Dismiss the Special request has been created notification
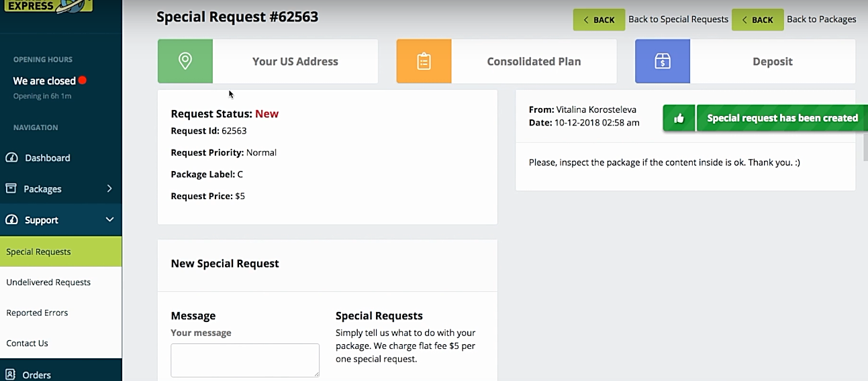The height and width of the screenshot is (381, 868). pos(782,118)
